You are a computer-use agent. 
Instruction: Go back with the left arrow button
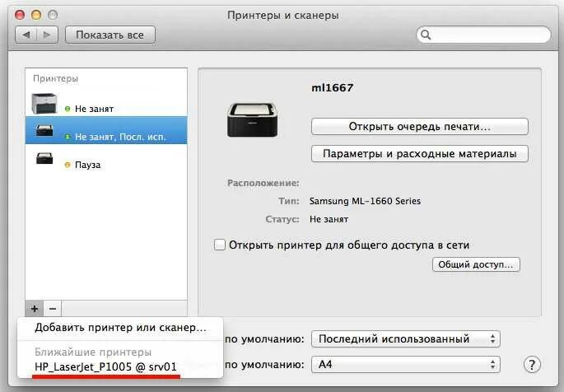[26, 35]
